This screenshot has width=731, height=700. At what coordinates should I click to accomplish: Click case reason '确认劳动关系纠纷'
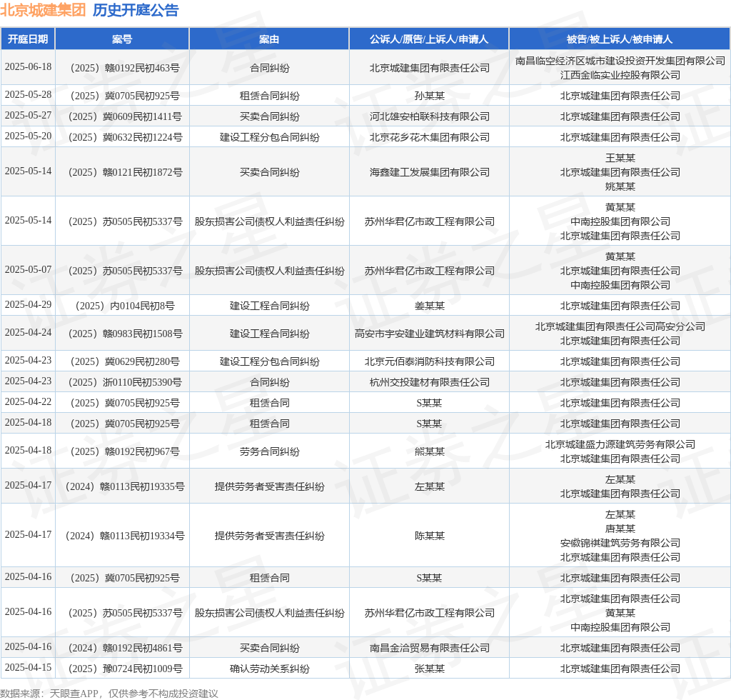[x=269, y=669]
